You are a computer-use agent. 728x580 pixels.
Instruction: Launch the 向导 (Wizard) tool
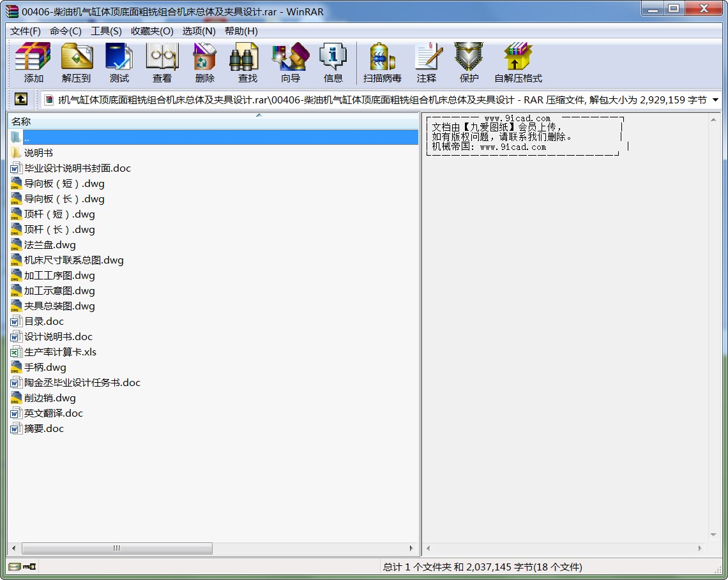pos(290,63)
